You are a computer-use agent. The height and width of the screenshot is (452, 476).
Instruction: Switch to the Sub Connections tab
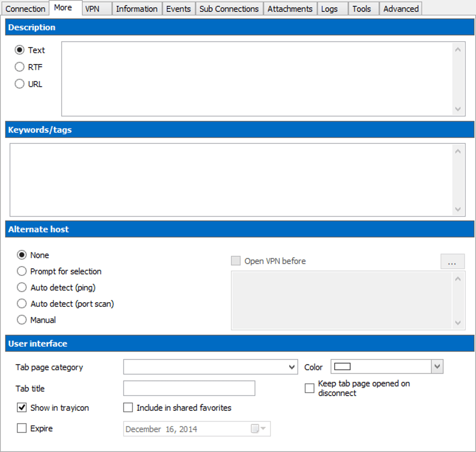tap(229, 8)
